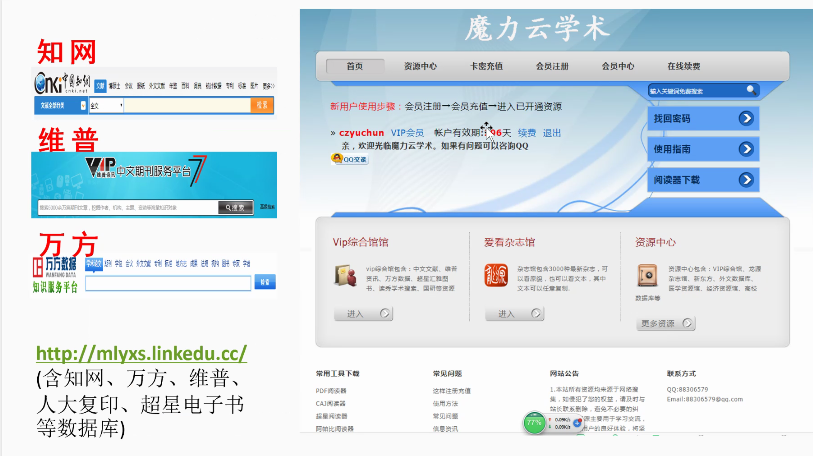The height and width of the screenshot is (456, 813).
Task: Click the 常用工具下载 footer heading
Action: (337, 374)
